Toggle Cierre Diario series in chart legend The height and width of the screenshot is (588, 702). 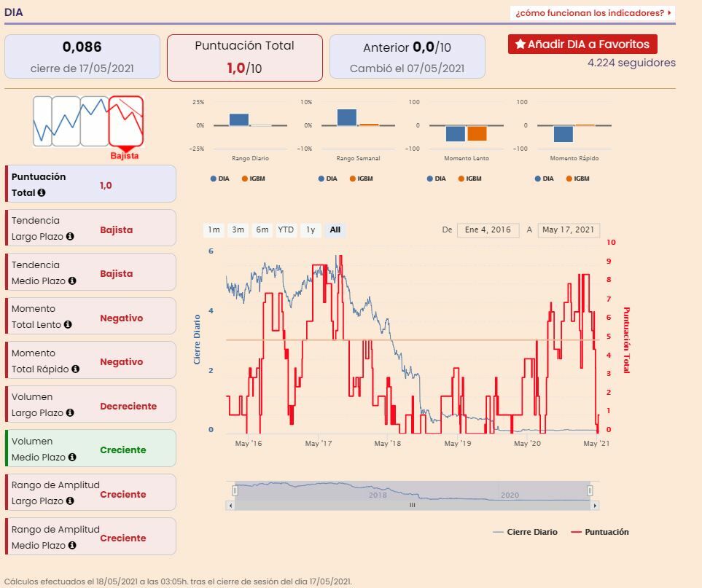(525, 532)
